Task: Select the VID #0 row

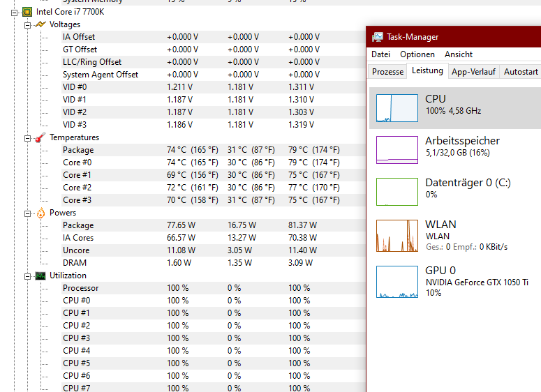Action: [x=213, y=87]
